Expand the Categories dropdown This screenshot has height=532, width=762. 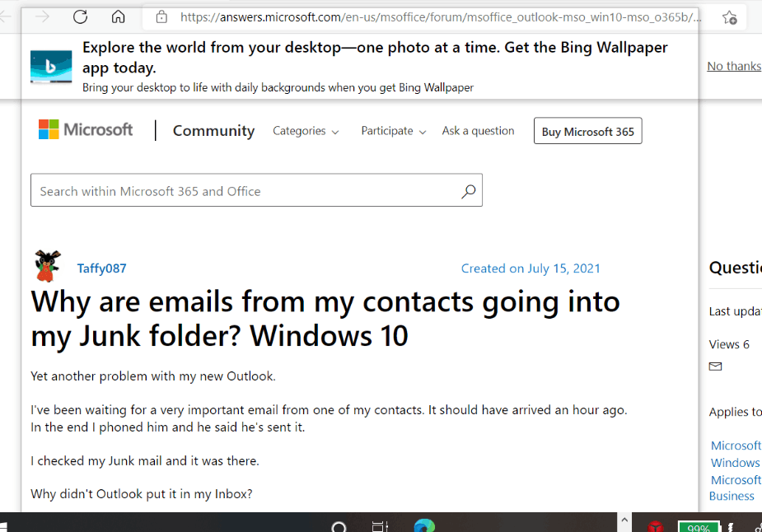click(306, 131)
